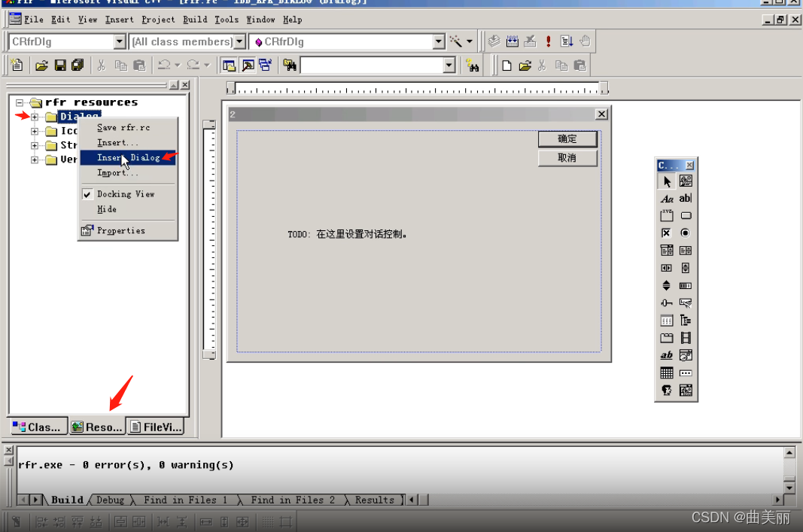Open the Build menu in menu bar
The width and height of the screenshot is (803, 532).
pos(195,20)
